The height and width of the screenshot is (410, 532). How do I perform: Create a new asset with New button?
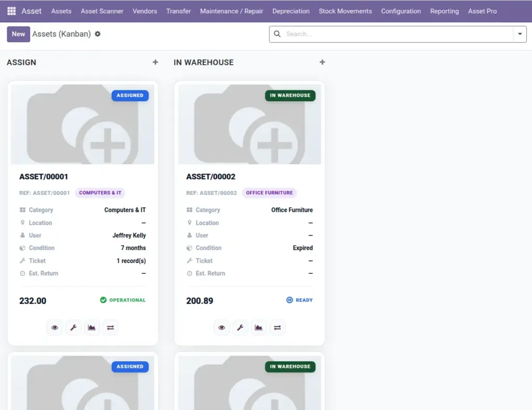coord(18,34)
